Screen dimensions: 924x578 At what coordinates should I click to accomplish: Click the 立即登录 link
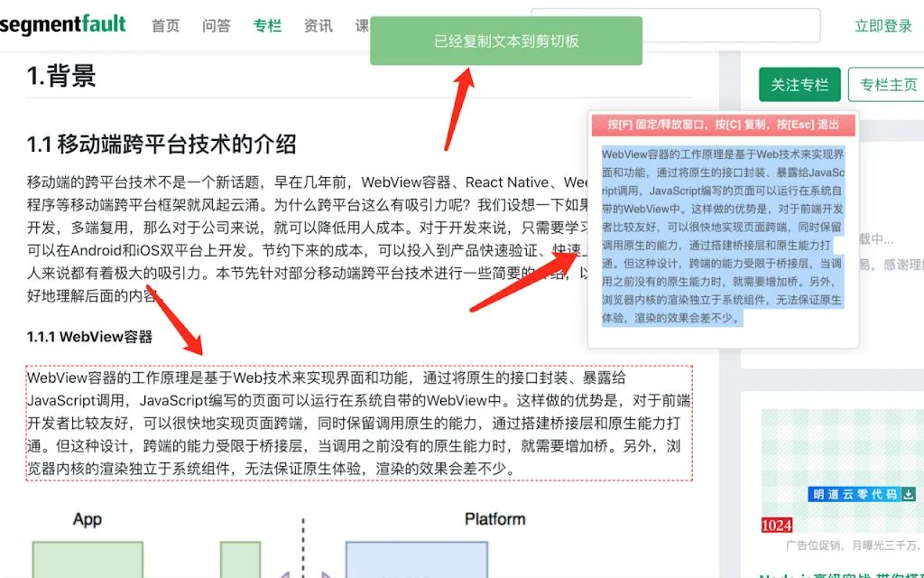(x=883, y=25)
